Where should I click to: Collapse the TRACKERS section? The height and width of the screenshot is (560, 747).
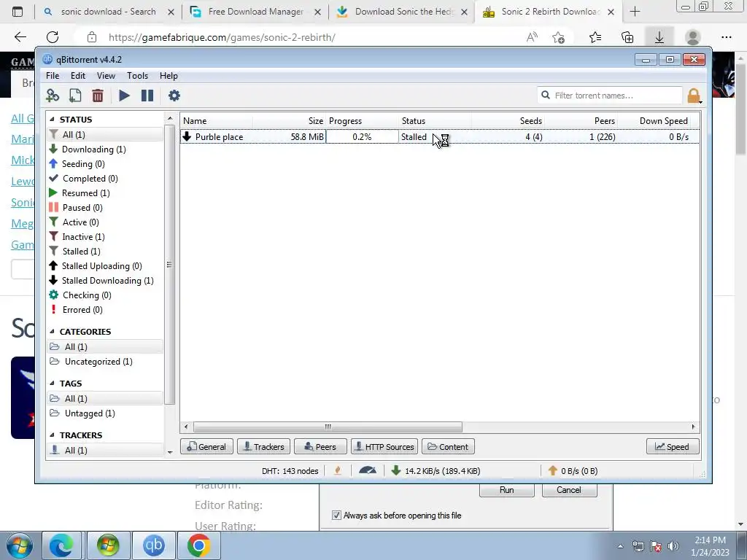(x=52, y=435)
